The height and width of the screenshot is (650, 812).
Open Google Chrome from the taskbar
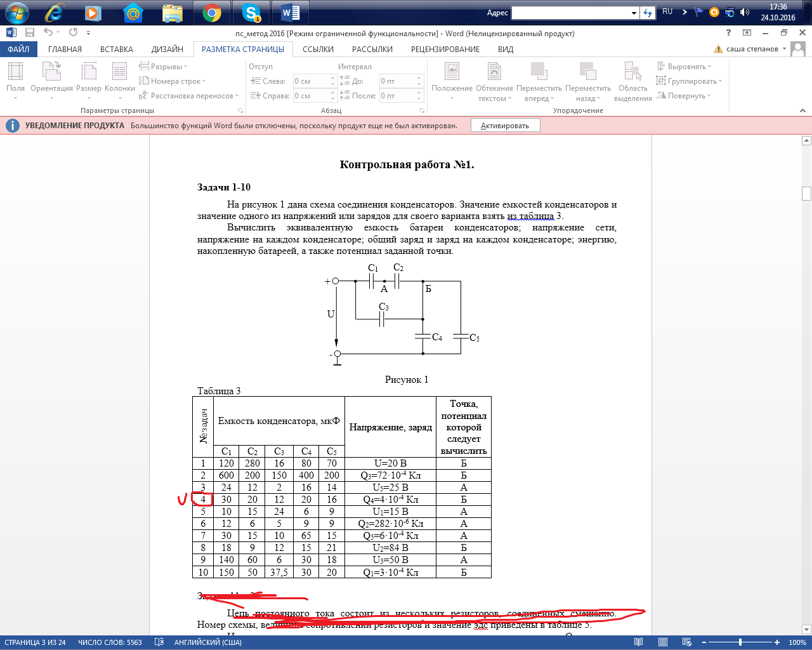click(x=212, y=13)
